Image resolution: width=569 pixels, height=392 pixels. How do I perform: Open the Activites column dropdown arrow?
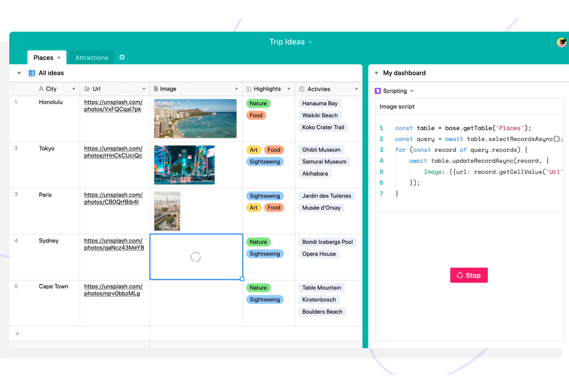click(x=357, y=89)
